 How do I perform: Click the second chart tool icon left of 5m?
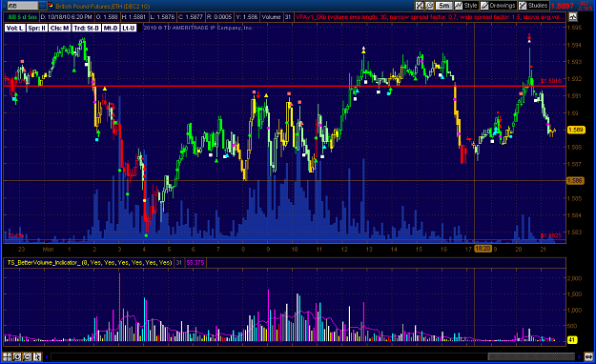point(429,6)
